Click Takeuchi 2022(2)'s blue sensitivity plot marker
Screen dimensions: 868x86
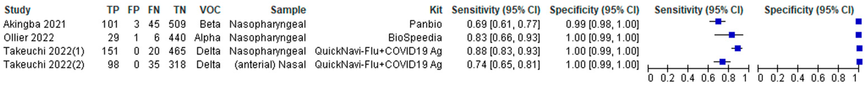click(722, 62)
